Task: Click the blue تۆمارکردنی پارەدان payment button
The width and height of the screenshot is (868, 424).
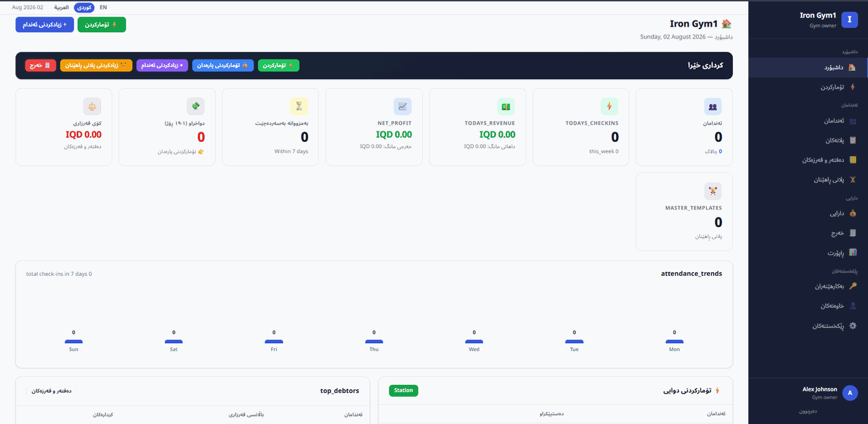Action: click(x=223, y=65)
